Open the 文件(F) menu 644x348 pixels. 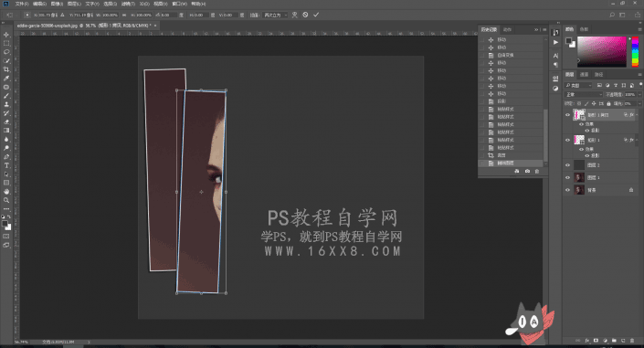[x=22, y=4]
